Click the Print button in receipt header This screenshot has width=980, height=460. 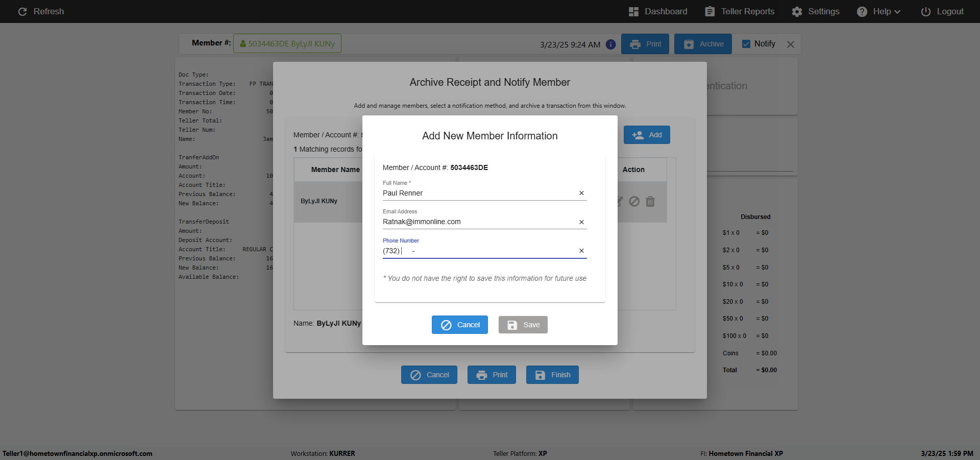click(645, 44)
